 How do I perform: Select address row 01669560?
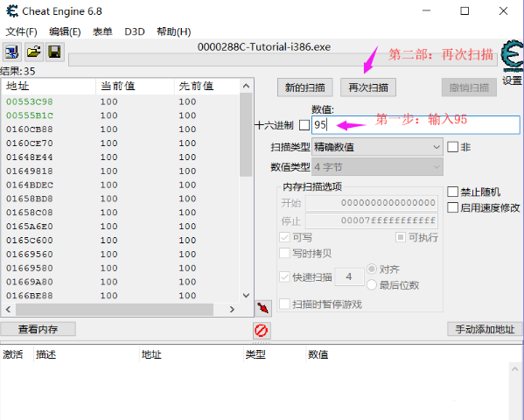point(121,254)
